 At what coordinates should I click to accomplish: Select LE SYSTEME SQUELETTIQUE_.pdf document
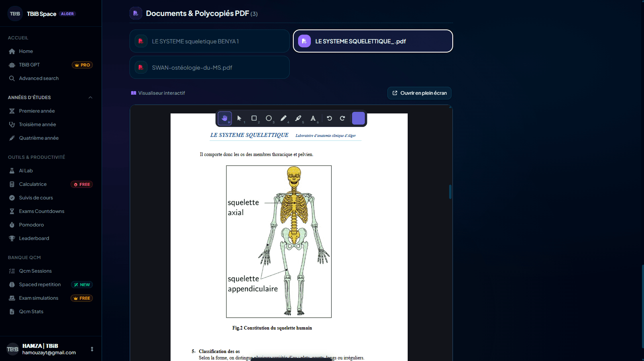tap(373, 41)
